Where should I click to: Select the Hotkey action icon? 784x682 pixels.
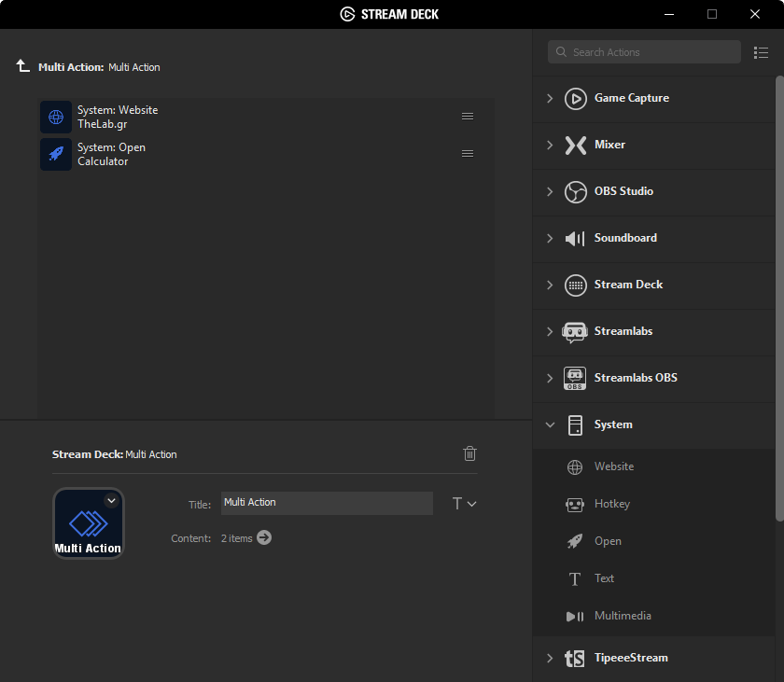tap(575, 504)
